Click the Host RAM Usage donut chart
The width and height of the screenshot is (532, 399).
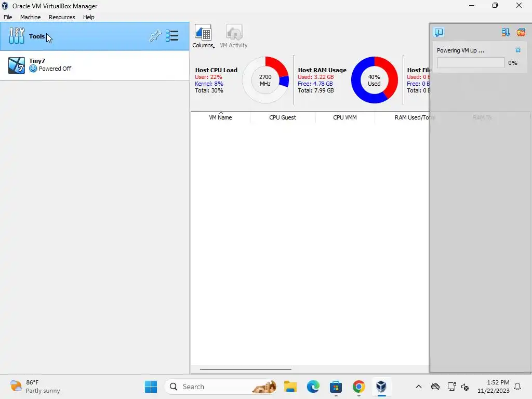pyautogui.click(x=374, y=80)
